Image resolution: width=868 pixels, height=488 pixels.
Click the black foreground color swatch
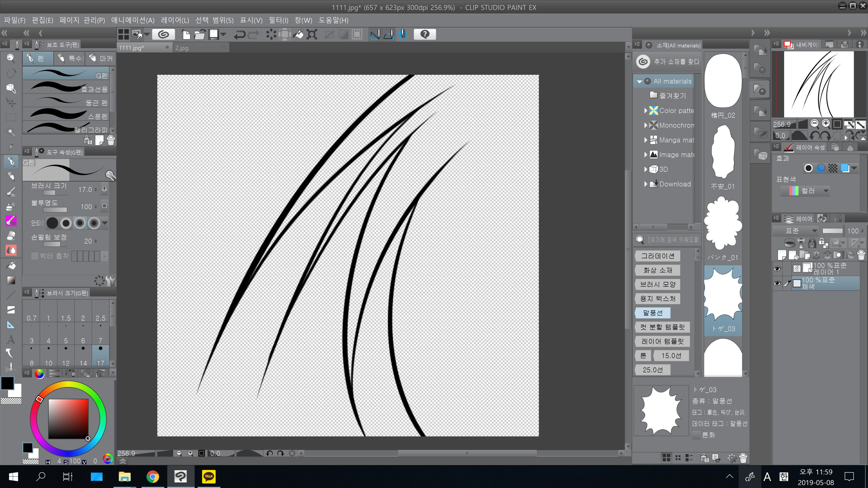8,383
